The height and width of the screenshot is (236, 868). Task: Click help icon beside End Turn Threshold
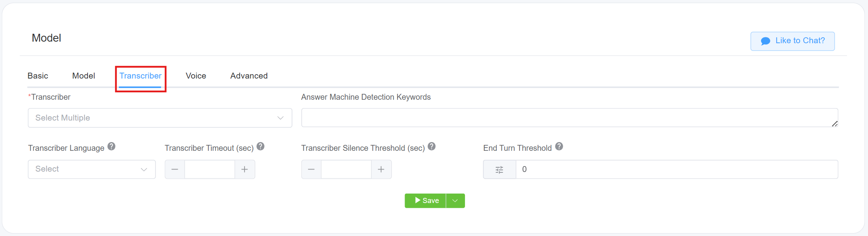click(559, 146)
